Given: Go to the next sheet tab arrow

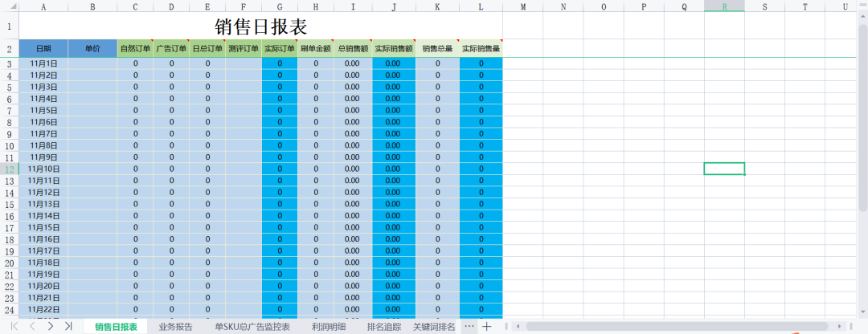Looking at the screenshot, I should pos(51,326).
